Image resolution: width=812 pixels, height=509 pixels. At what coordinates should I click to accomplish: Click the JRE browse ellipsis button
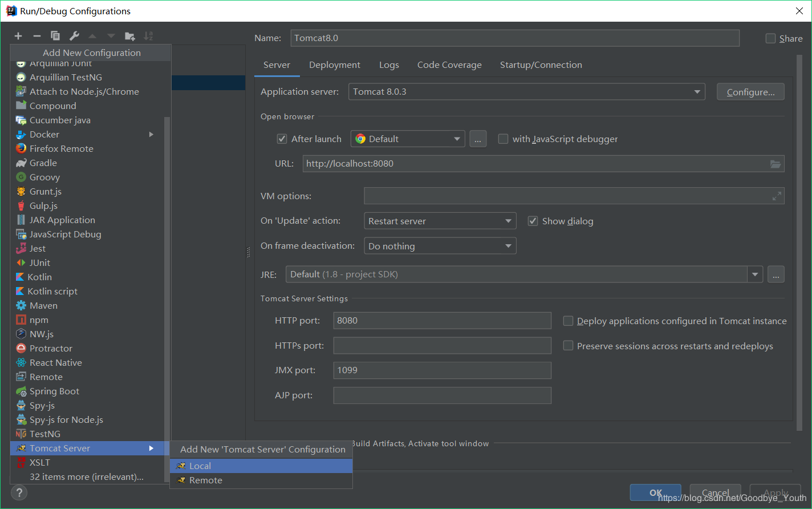click(776, 274)
